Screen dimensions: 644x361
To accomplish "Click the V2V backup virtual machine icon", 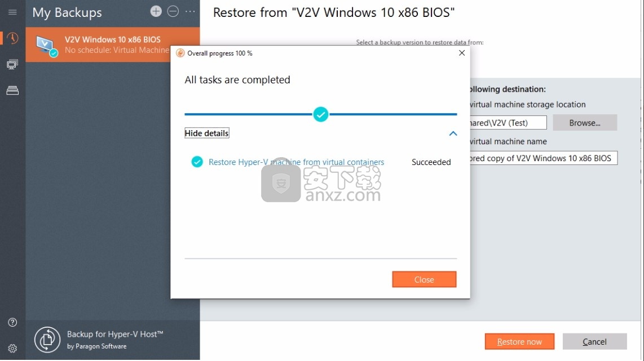I will [x=46, y=46].
